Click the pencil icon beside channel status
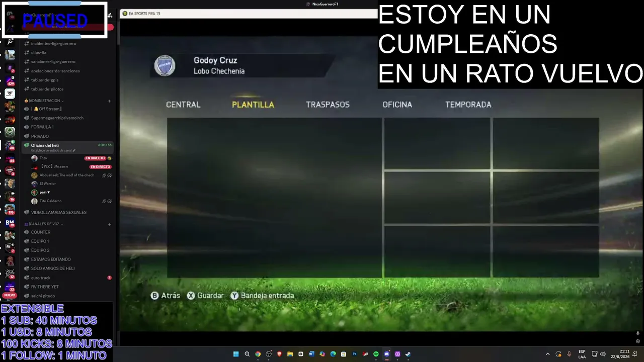Viewport: 644px width, 362px height. [x=74, y=150]
